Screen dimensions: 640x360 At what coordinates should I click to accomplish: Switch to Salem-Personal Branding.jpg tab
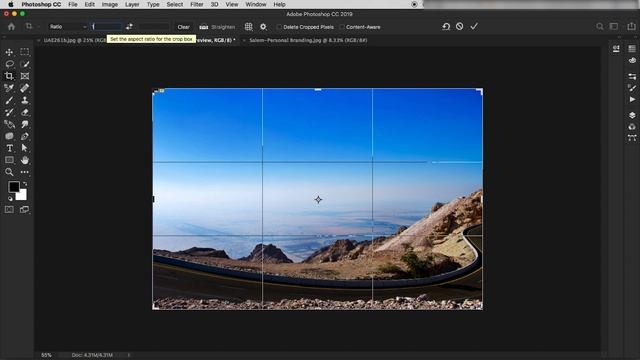(x=308, y=40)
